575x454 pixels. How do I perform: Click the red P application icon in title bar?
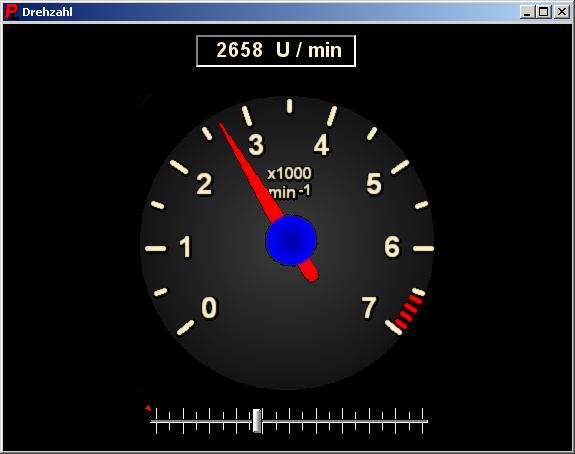12,12
